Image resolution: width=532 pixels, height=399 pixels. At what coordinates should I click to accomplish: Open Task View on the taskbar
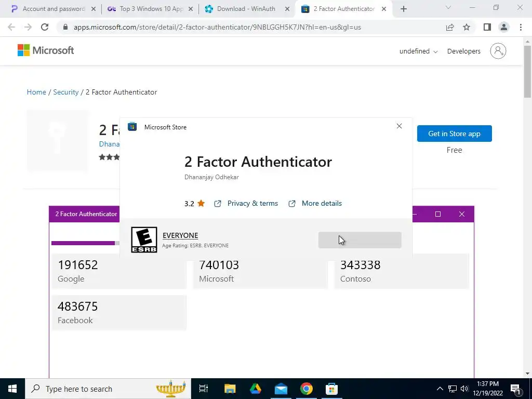click(x=204, y=389)
